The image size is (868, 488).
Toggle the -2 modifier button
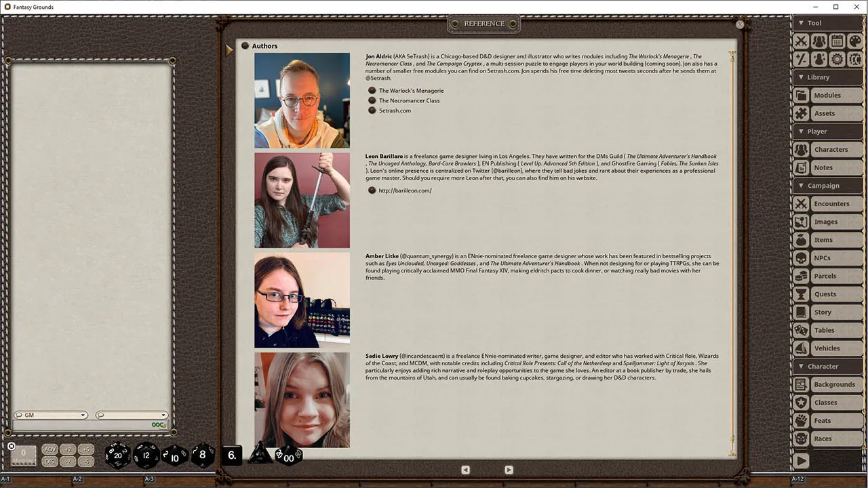point(68,462)
